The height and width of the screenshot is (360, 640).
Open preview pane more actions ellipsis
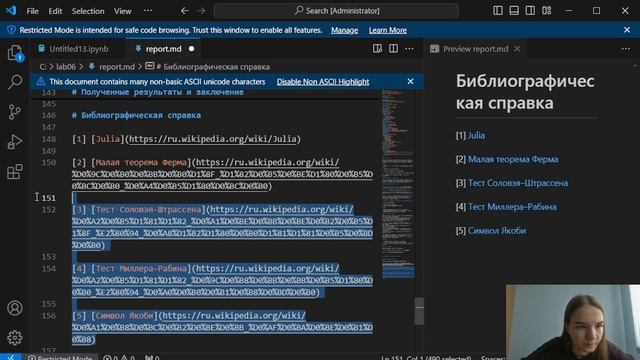coord(626,49)
